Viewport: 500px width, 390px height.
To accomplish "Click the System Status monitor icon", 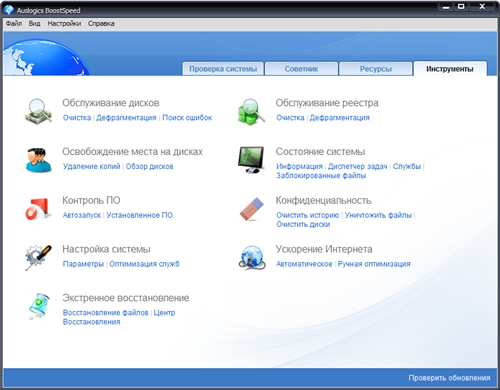I will pos(251,160).
